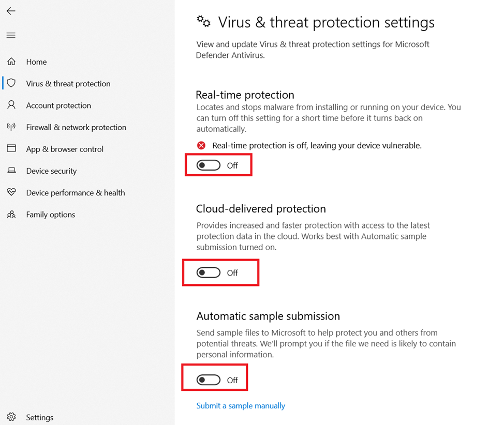This screenshot has width=504, height=425.
Task: Open the Settings label in sidebar
Action: pyautogui.click(x=40, y=417)
